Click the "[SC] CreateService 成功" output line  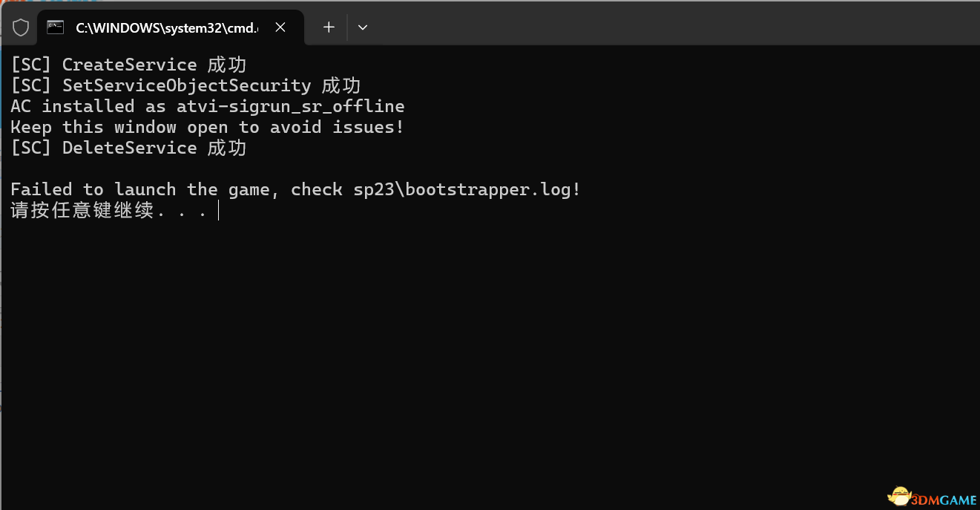[x=128, y=65]
